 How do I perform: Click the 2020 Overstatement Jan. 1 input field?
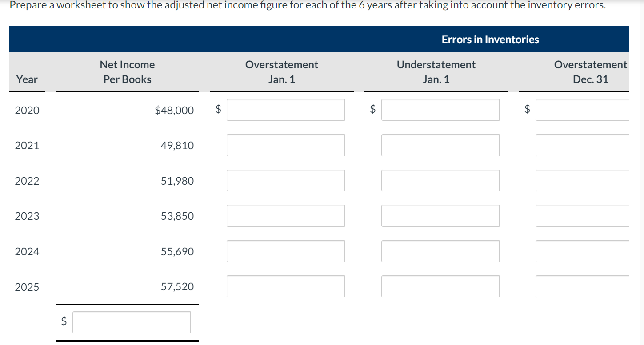286,110
